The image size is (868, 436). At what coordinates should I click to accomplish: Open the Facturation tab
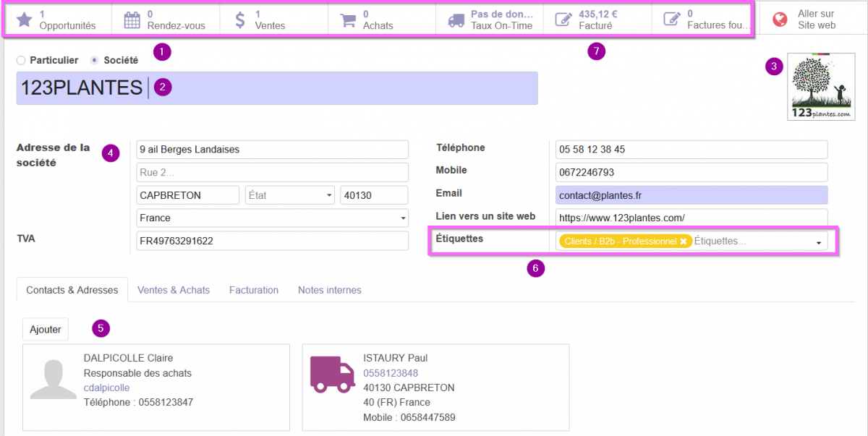[254, 290]
